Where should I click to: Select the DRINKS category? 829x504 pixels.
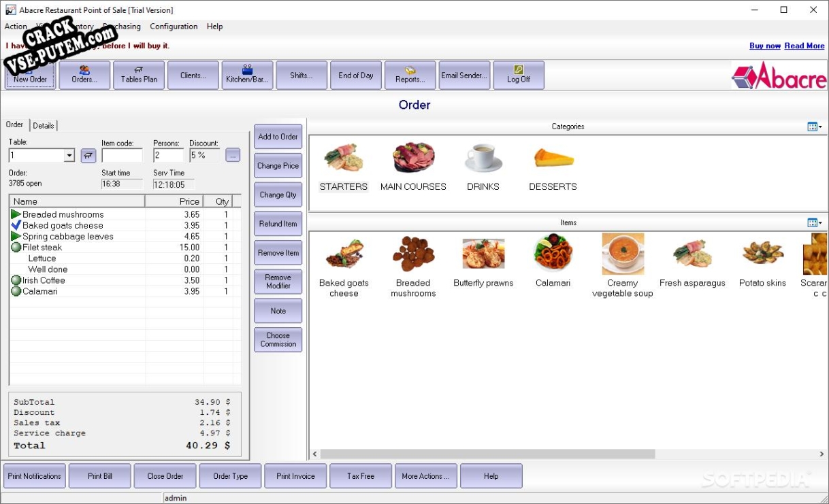pos(483,167)
